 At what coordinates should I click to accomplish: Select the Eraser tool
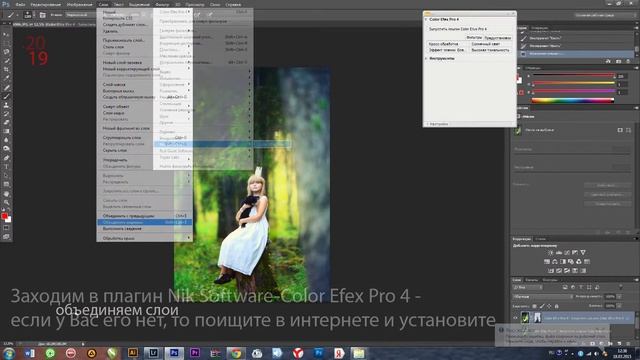coord(6,122)
